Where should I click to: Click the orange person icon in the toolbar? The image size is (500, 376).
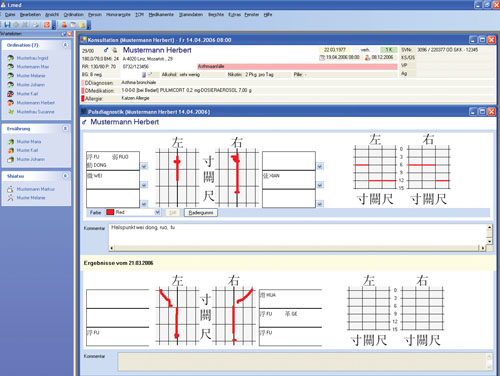click(64, 25)
